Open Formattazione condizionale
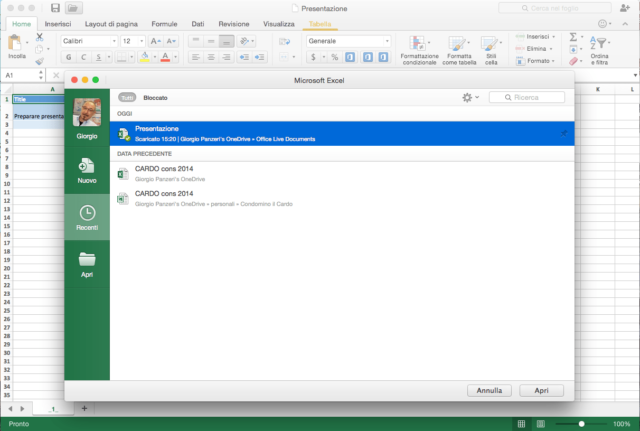 [x=419, y=50]
